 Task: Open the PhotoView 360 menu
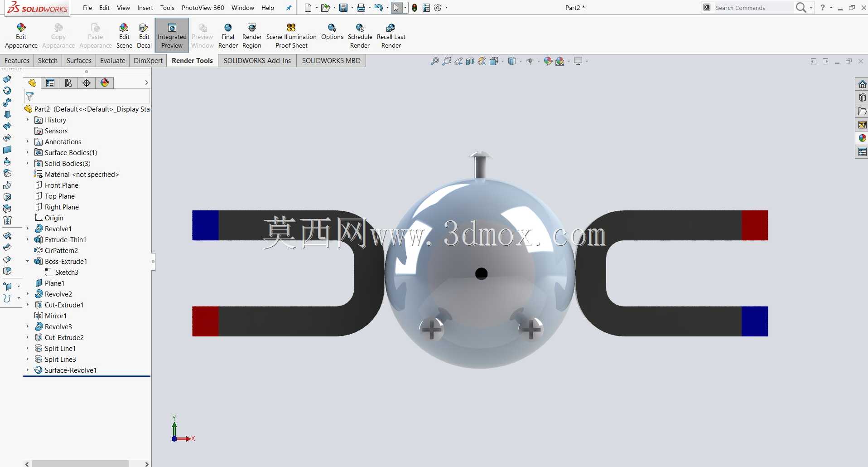(203, 8)
